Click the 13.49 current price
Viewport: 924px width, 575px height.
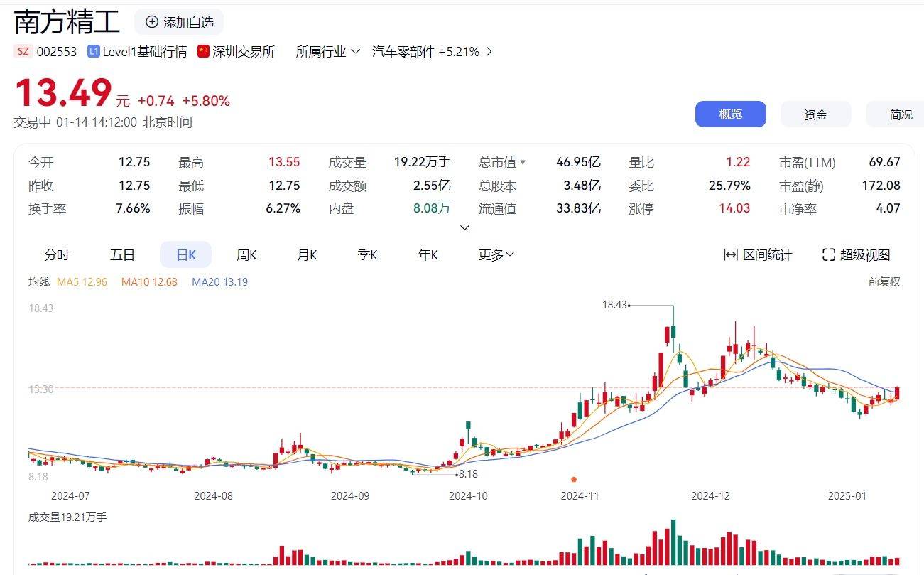[x=63, y=92]
